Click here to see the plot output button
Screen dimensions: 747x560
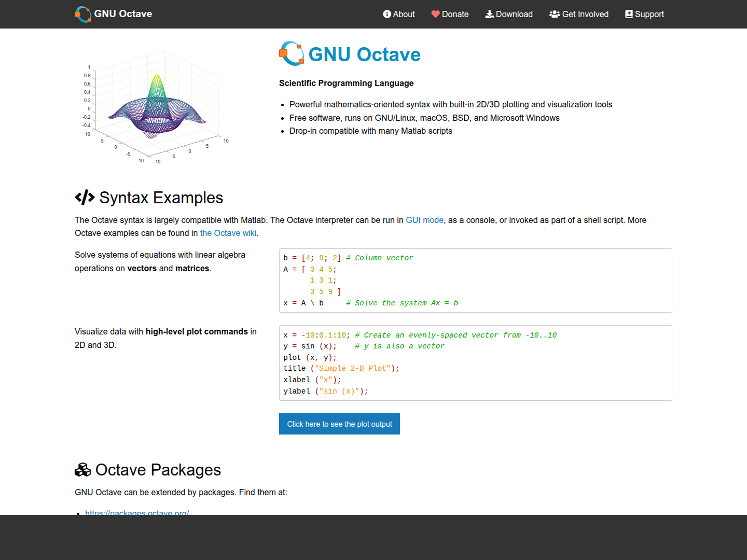coord(339,424)
